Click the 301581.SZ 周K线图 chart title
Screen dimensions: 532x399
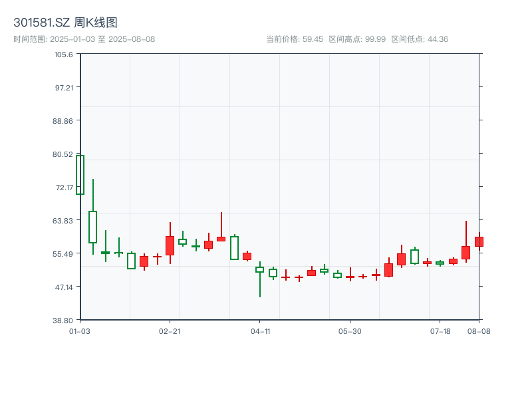click(x=65, y=23)
